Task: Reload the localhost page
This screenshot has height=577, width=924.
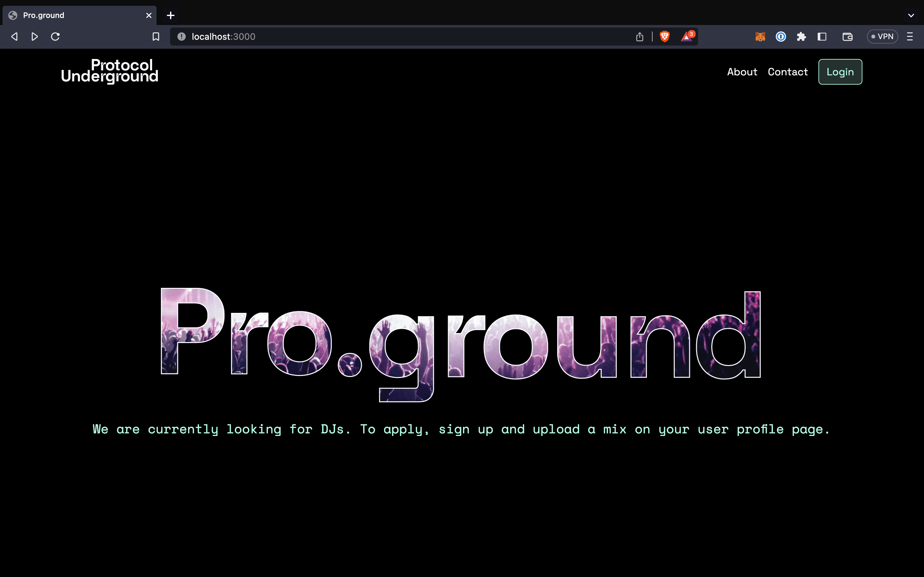Action: pyautogui.click(x=56, y=37)
